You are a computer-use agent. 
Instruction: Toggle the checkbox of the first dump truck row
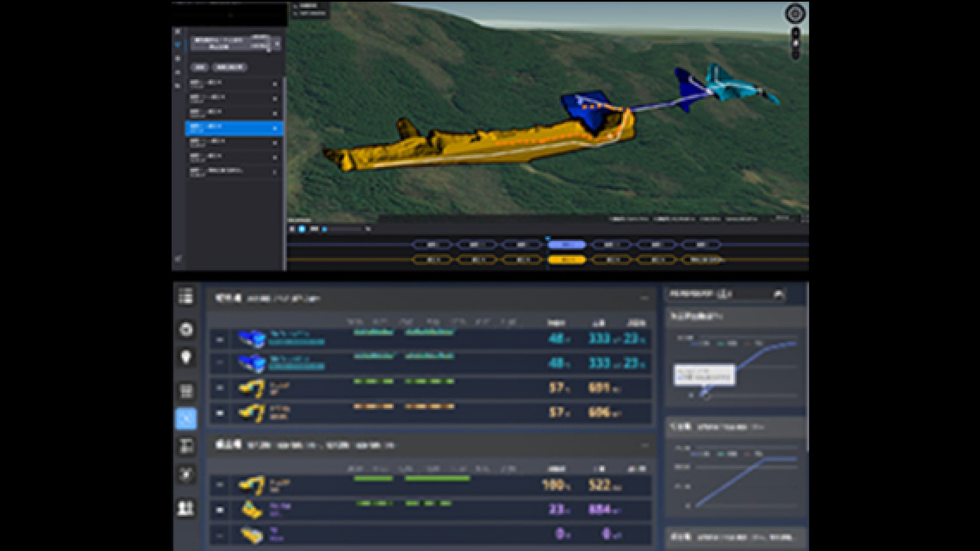click(220, 339)
